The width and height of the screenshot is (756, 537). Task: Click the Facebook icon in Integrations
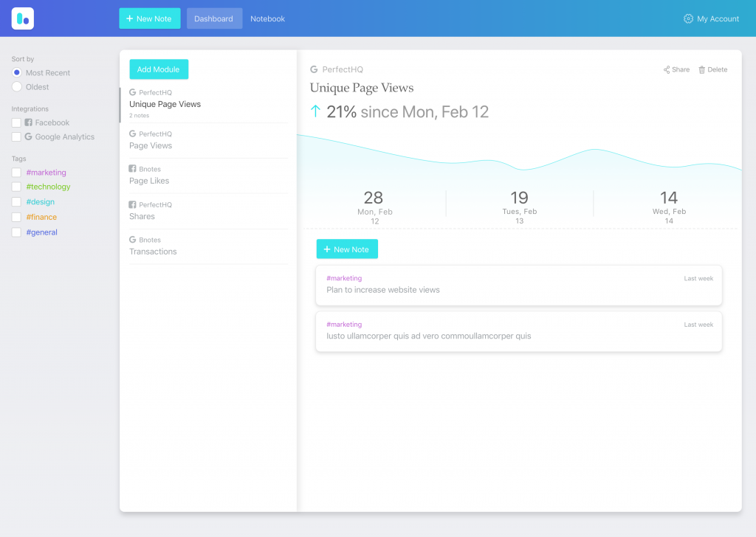[29, 123]
